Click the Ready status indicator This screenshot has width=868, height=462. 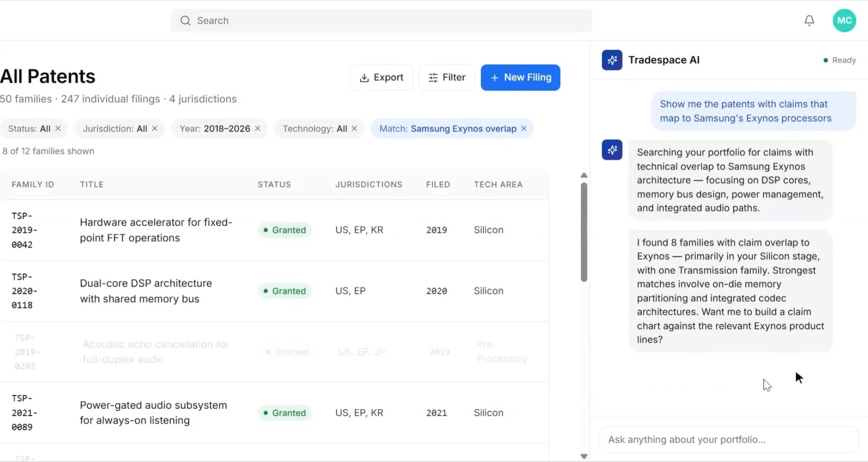[840, 60]
